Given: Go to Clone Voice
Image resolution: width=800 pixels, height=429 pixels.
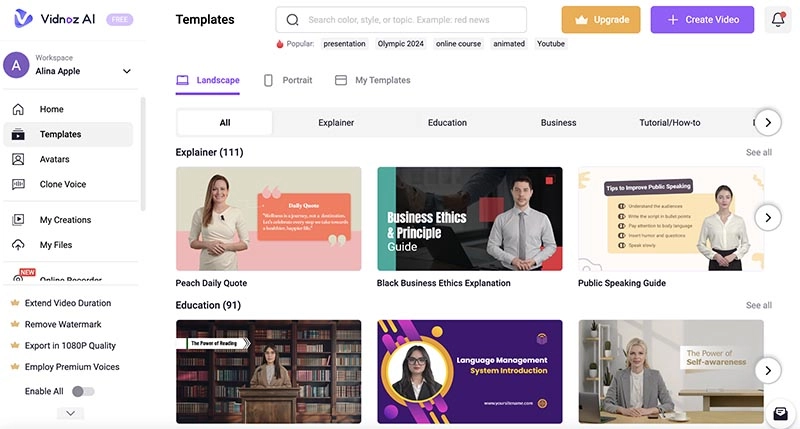Looking at the screenshot, I should [x=62, y=184].
